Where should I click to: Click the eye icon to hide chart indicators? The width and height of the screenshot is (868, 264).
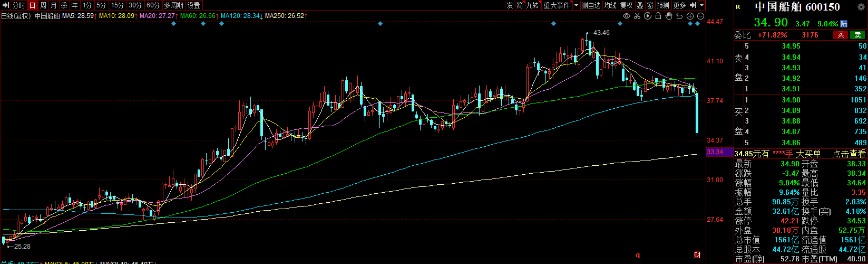(627, 16)
